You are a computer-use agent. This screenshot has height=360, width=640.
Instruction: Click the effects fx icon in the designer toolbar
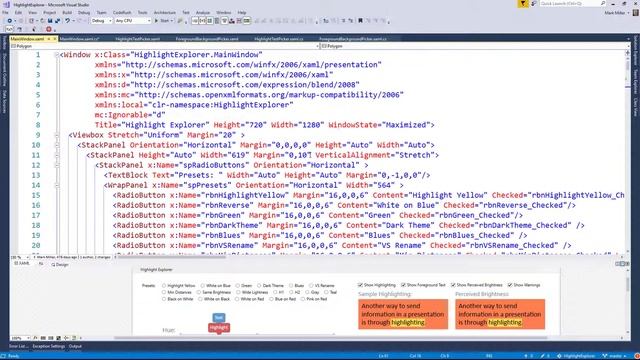pos(35,338)
